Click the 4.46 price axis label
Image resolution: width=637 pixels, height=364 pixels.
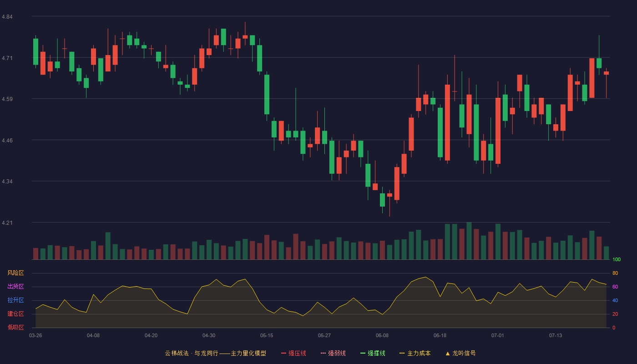(x=7, y=141)
